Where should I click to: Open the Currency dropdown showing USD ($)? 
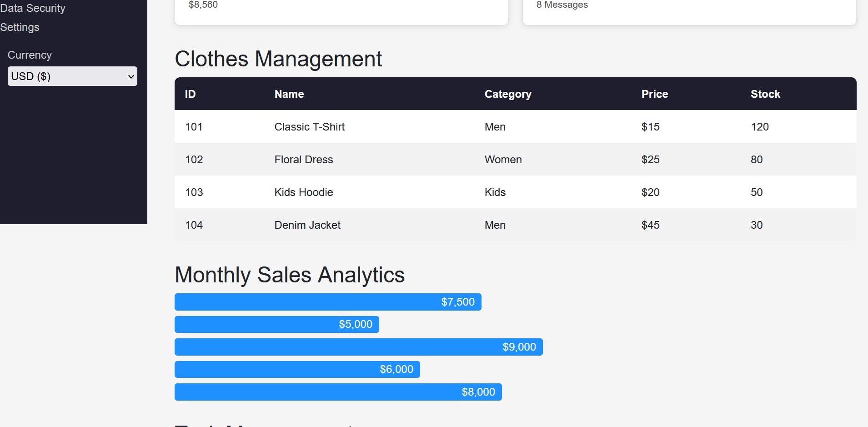coord(72,76)
